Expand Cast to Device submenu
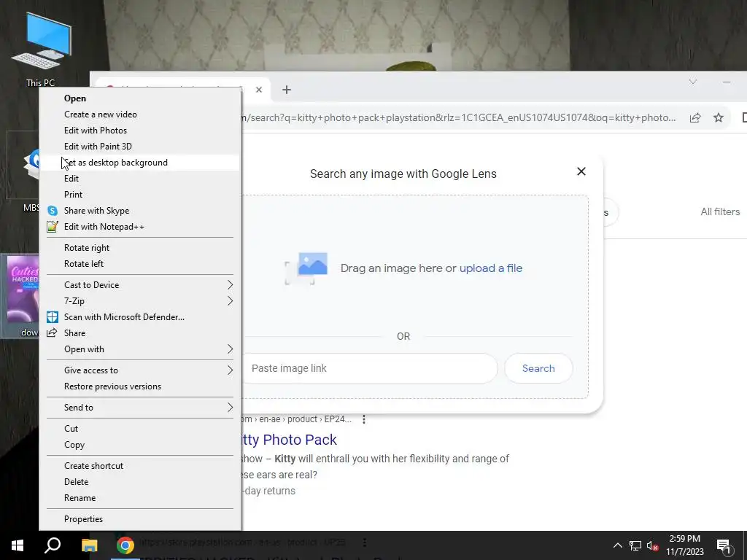Screen dimensions: 747x560 [140, 285]
